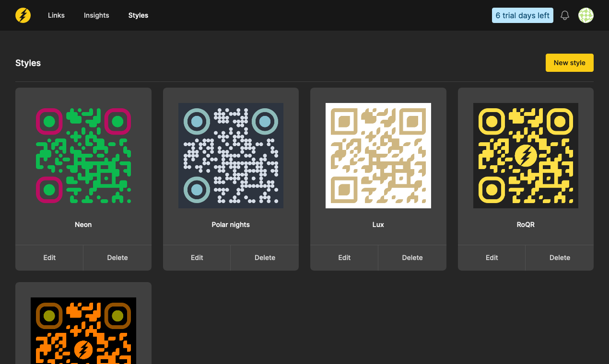Click the Lux style name
Image resolution: width=609 pixels, height=364 pixels.
pos(378,225)
